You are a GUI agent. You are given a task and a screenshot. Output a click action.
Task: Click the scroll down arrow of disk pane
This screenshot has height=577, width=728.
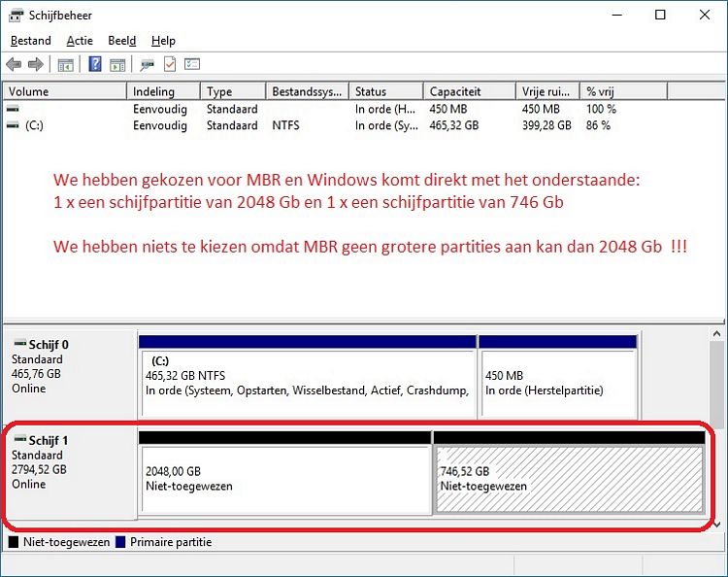(716, 525)
